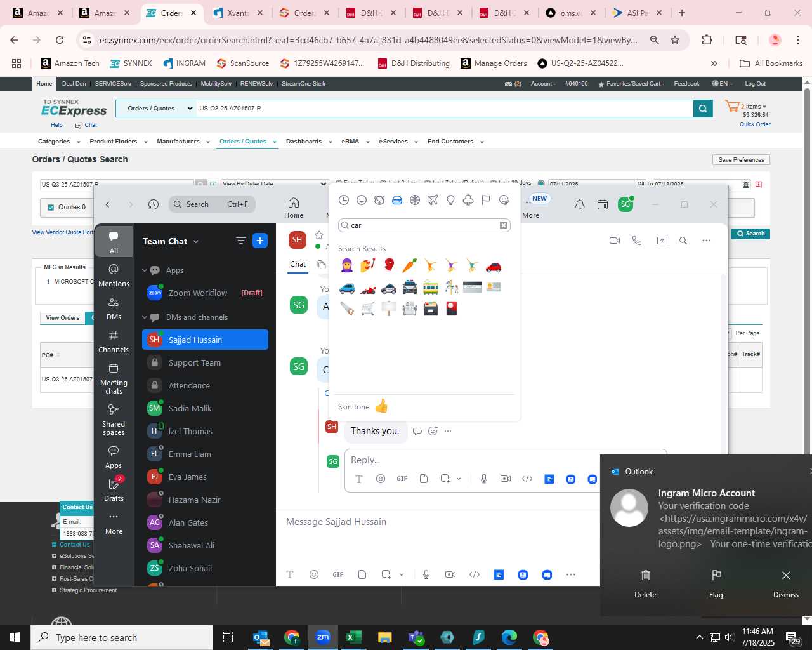Open Mentions in Zoom sidebar
Screen dimensions: 812x650
(114, 275)
